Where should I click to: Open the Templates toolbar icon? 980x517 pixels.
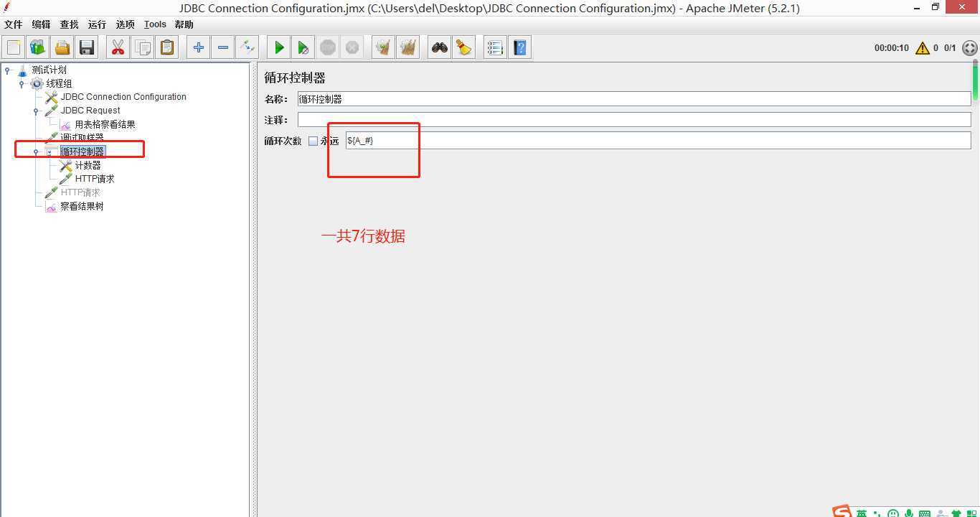[38, 48]
